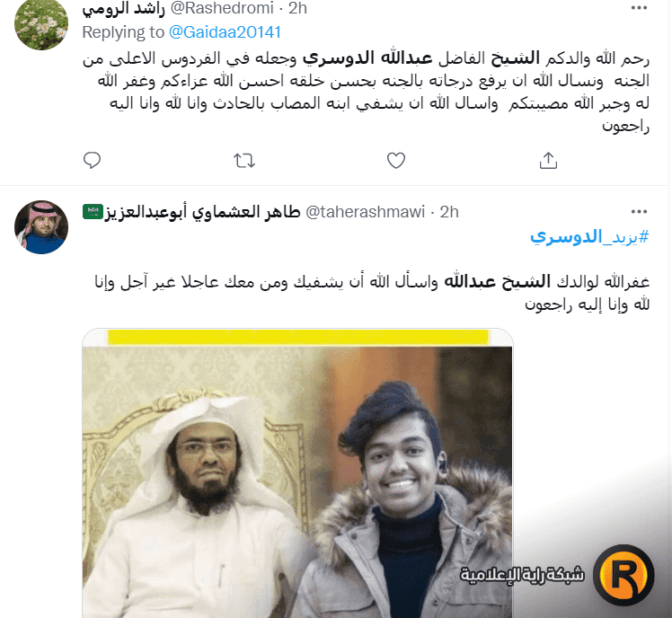The height and width of the screenshot is (618, 672).
Task: View the attached photo in taherashmawi's tweet
Action: pos(298,473)
